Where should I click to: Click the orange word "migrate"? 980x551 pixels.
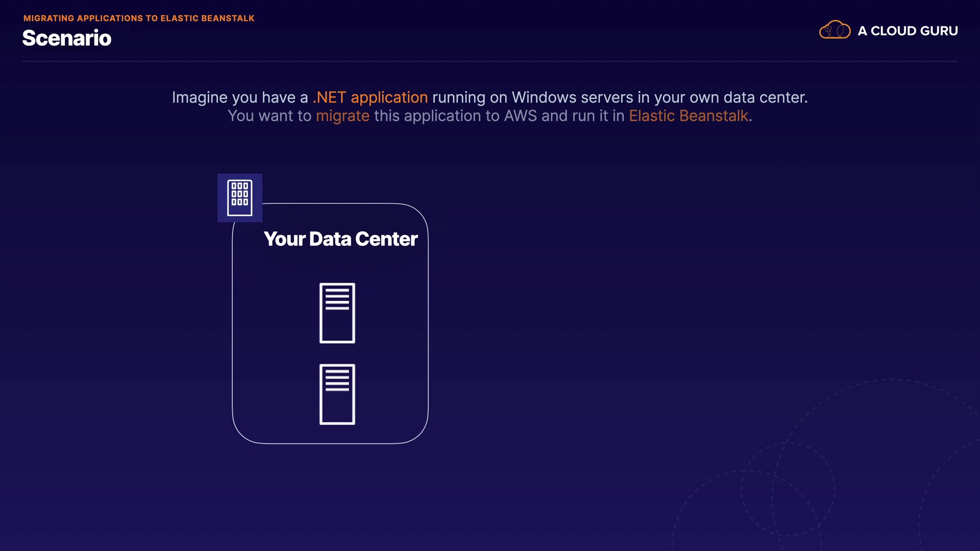coord(342,116)
